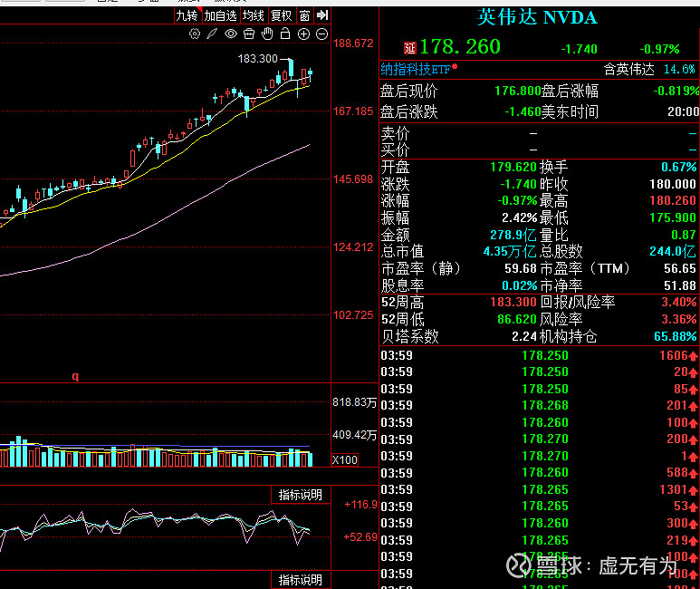Click the 188.672 price axis label
This screenshot has width=700, height=589.
[353, 43]
